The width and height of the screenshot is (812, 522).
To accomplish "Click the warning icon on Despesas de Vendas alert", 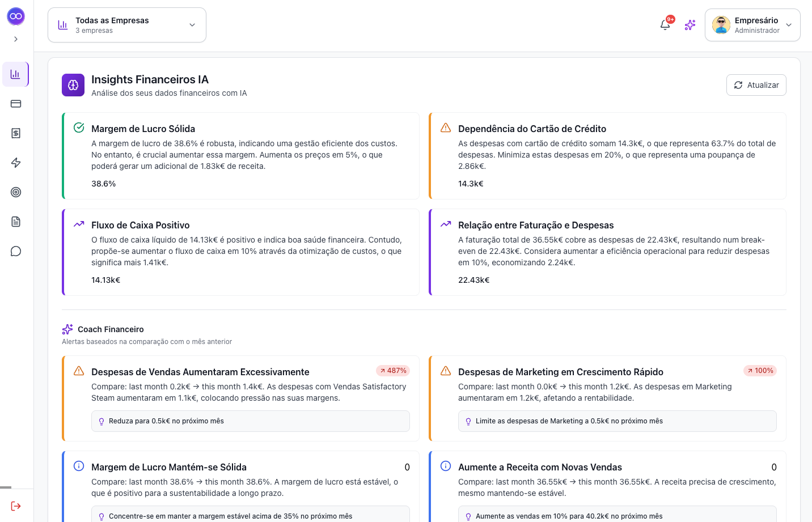I will [x=79, y=371].
